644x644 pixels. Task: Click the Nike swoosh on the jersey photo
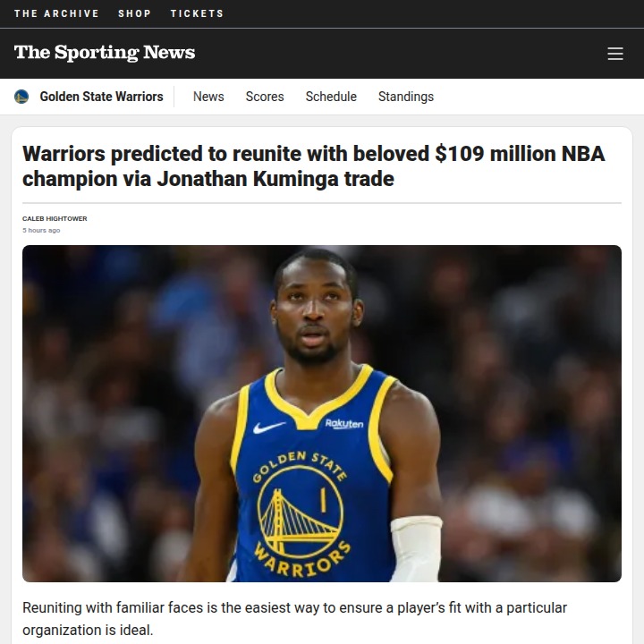point(268,428)
